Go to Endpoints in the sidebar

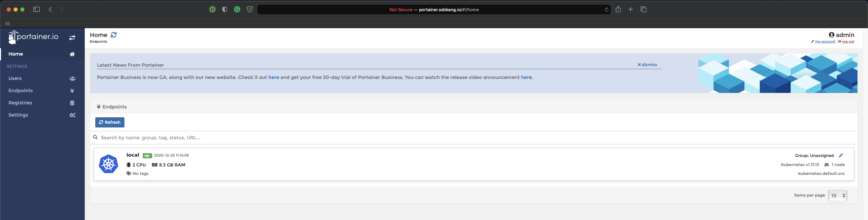21,91
